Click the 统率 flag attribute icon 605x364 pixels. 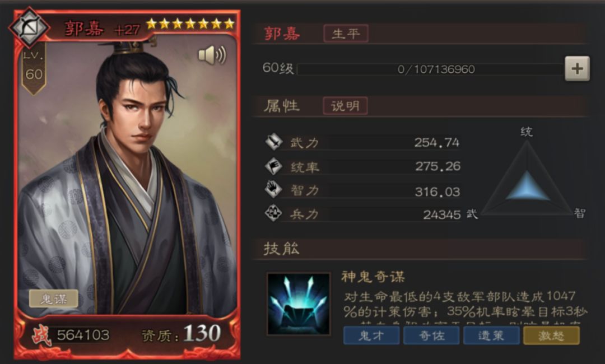pos(274,166)
